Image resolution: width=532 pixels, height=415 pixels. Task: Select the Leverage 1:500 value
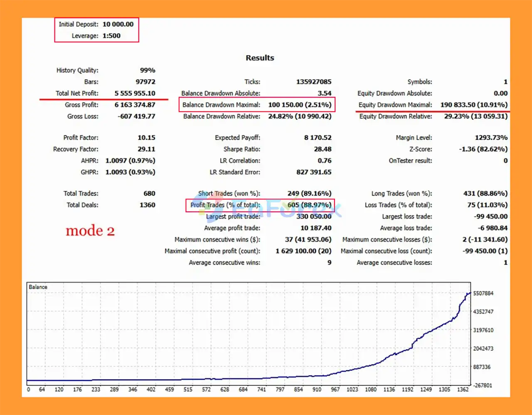click(x=111, y=36)
